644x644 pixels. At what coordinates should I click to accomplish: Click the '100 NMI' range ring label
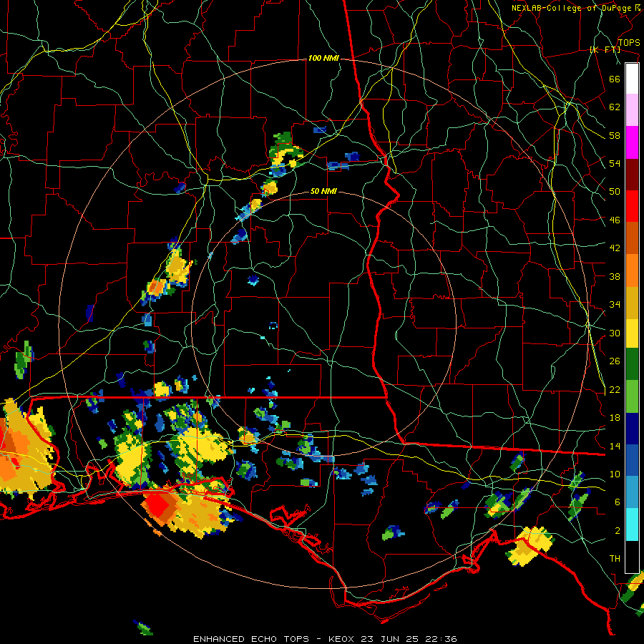point(323,59)
